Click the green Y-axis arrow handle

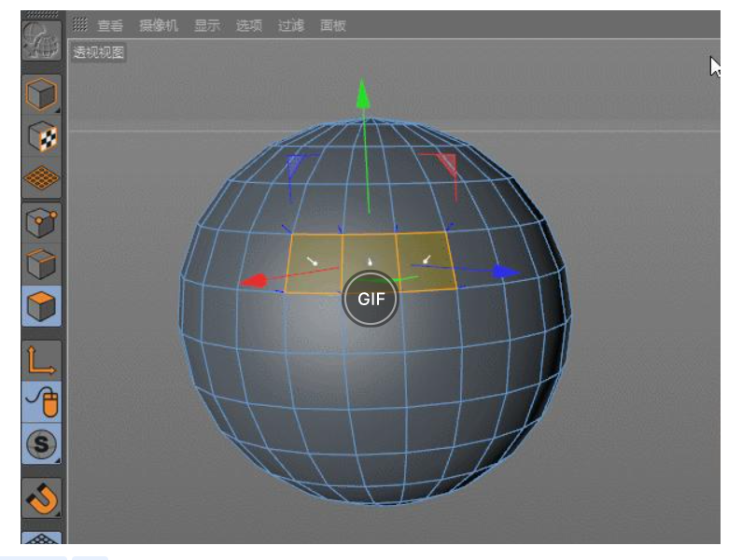364,94
